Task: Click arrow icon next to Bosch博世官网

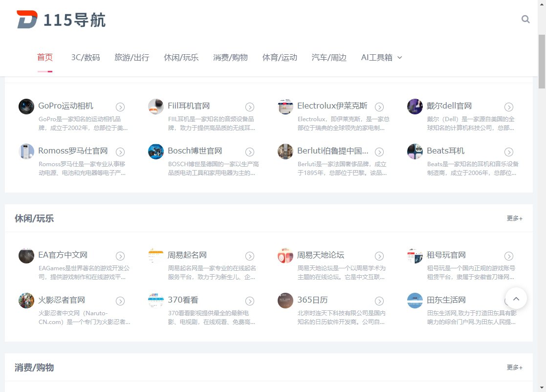Action: pyautogui.click(x=250, y=152)
